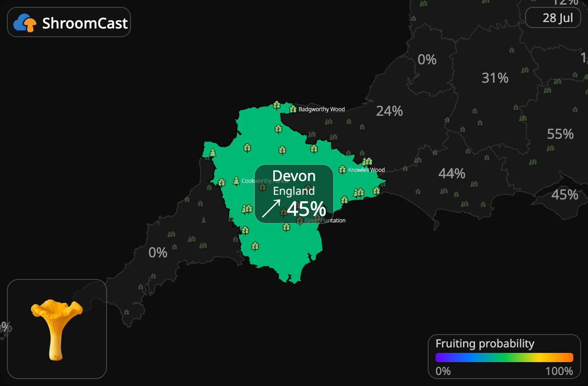Select the Knowles Wood label

coord(367,170)
